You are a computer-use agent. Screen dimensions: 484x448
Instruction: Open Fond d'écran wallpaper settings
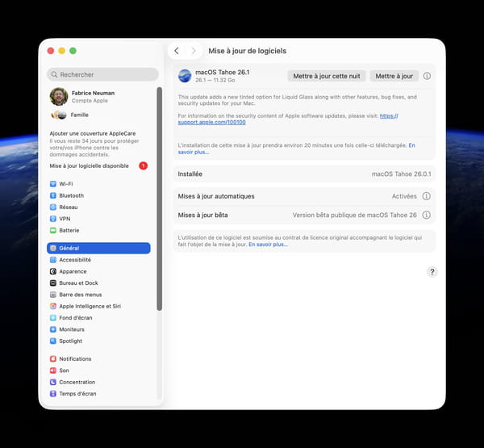click(75, 318)
